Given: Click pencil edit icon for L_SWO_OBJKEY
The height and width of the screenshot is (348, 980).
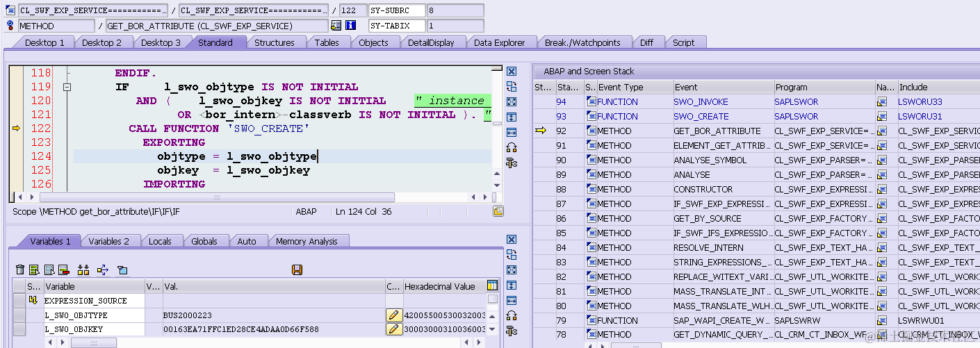Looking at the screenshot, I should (394, 329).
